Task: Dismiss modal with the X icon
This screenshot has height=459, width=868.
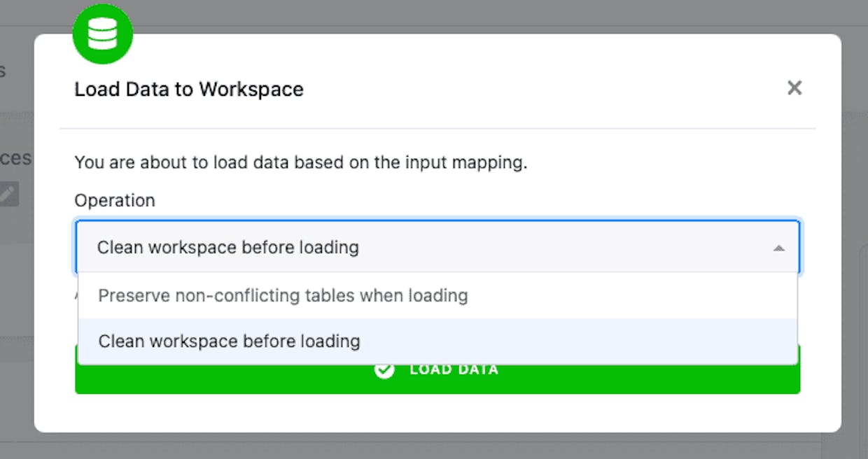Action: tap(794, 88)
